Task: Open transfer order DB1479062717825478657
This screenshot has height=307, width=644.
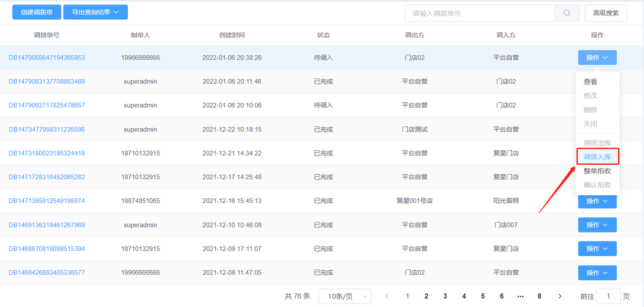Action: pos(47,106)
